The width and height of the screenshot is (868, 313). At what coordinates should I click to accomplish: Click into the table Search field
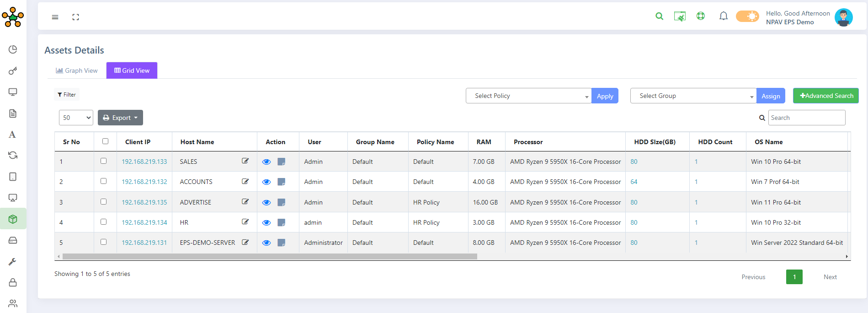coord(807,118)
